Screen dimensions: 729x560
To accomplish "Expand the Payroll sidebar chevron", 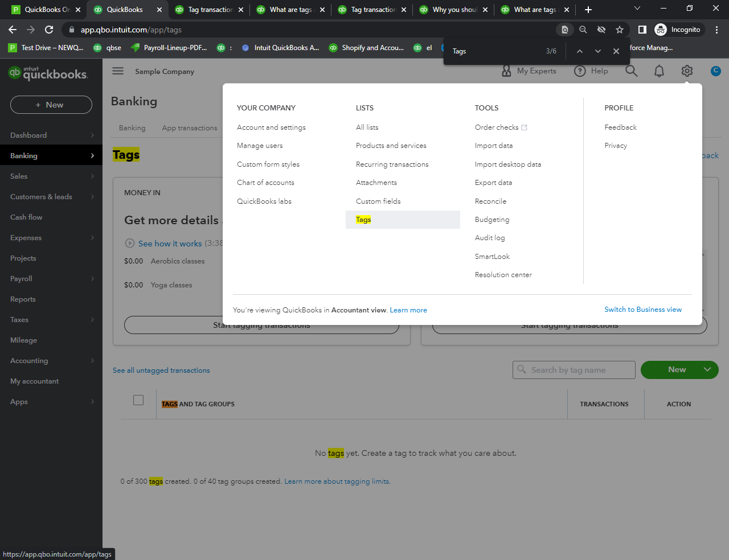I will (x=92, y=279).
